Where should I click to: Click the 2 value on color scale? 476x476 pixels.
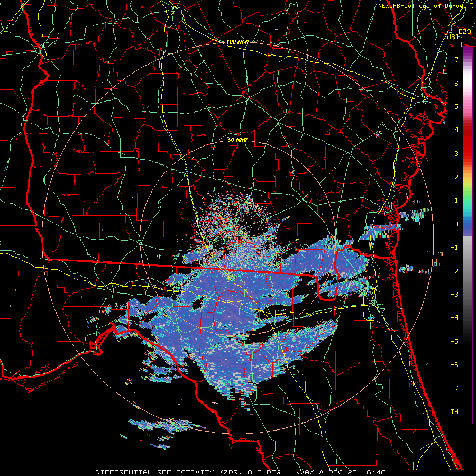[x=456, y=177]
